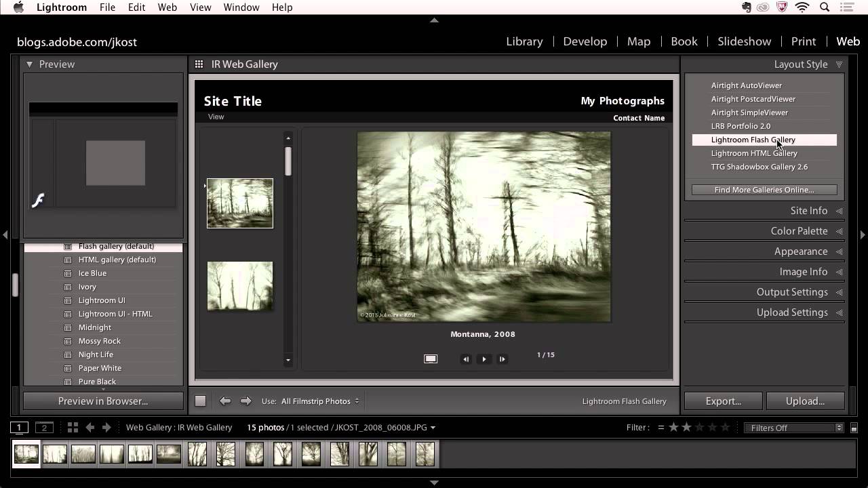Filter by third star rating
The width and height of the screenshot is (868, 488).
699,428
